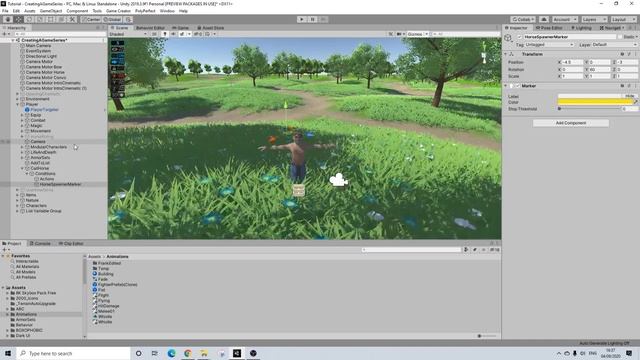Click the Position X input field
640x360 pixels.
[x=573, y=62]
